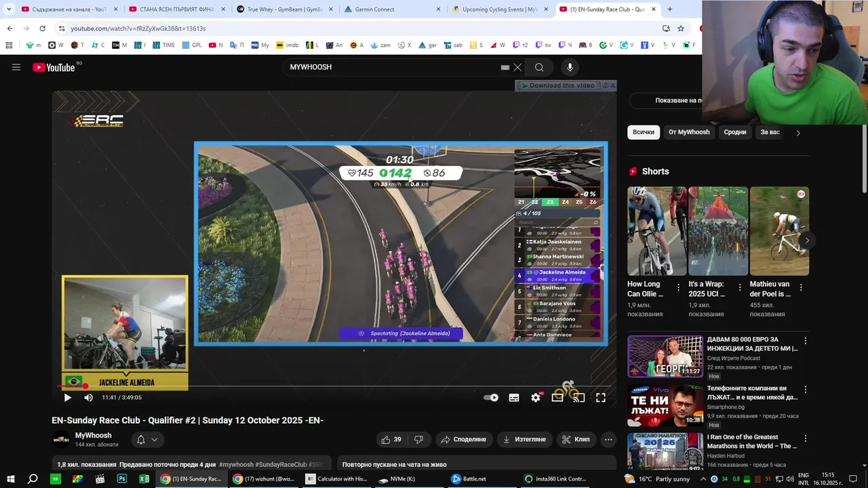The width and height of the screenshot is (868, 488).
Task: Open Windows Start menu
Action: 10,479
